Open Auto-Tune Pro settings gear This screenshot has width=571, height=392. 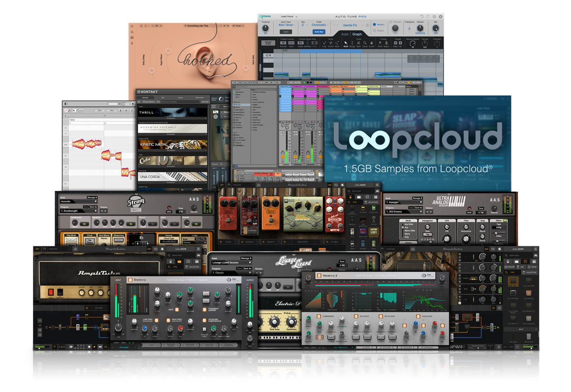pos(434,17)
